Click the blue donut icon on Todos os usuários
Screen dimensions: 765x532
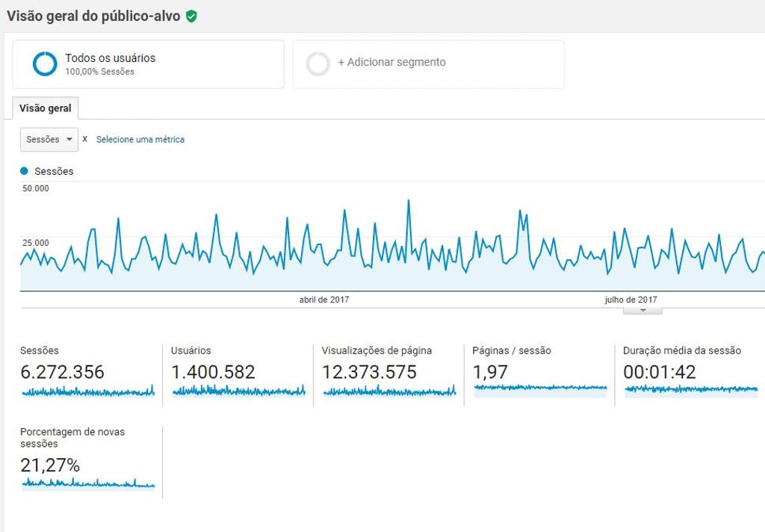pyautogui.click(x=45, y=64)
